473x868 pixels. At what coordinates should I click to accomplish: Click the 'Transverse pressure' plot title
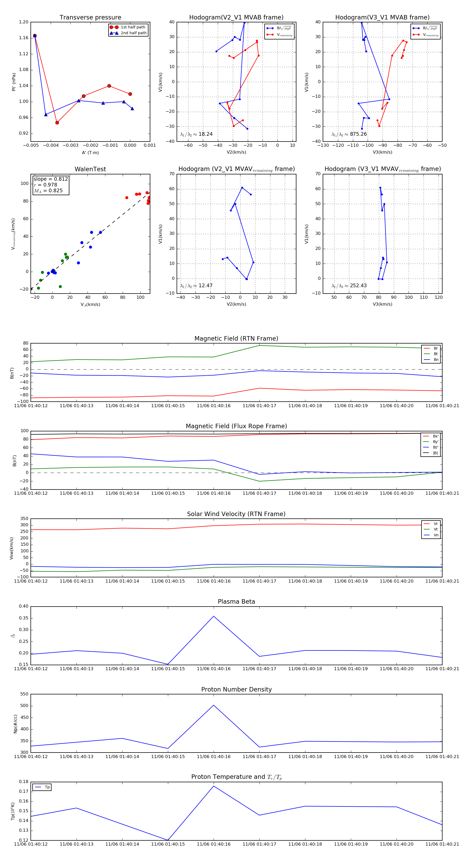click(x=90, y=18)
